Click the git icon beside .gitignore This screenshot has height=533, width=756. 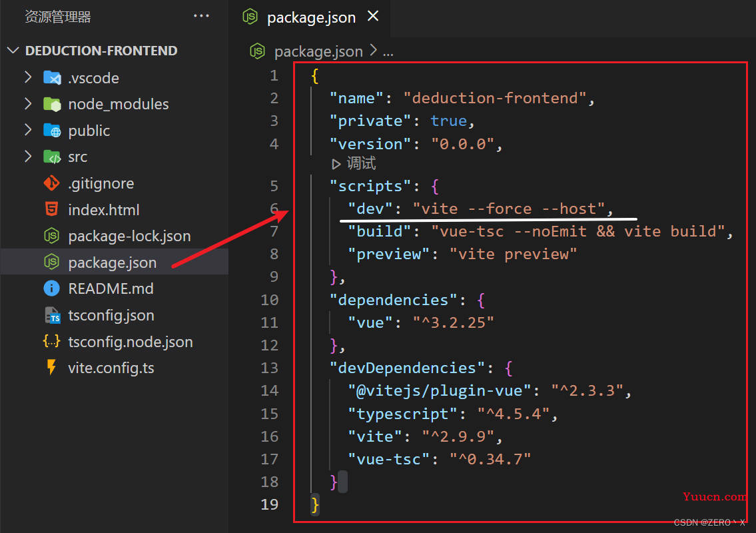(51, 183)
